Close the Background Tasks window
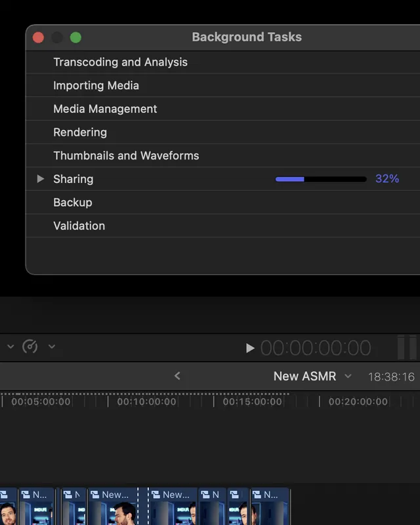This screenshot has width=420, height=525. point(38,37)
